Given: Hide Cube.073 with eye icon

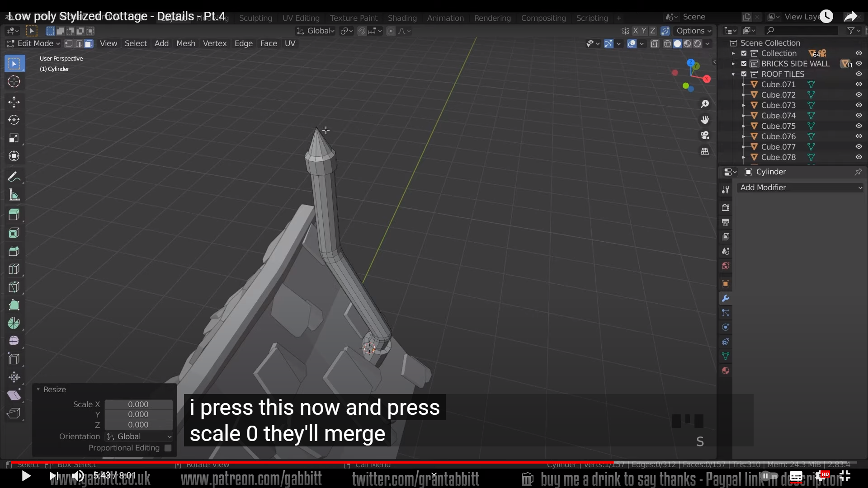Looking at the screenshot, I should point(859,105).
